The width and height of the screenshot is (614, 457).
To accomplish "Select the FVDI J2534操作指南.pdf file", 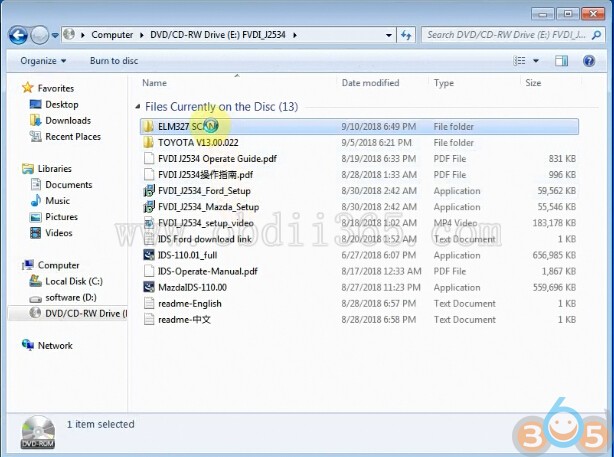I will tap(205, 175).
